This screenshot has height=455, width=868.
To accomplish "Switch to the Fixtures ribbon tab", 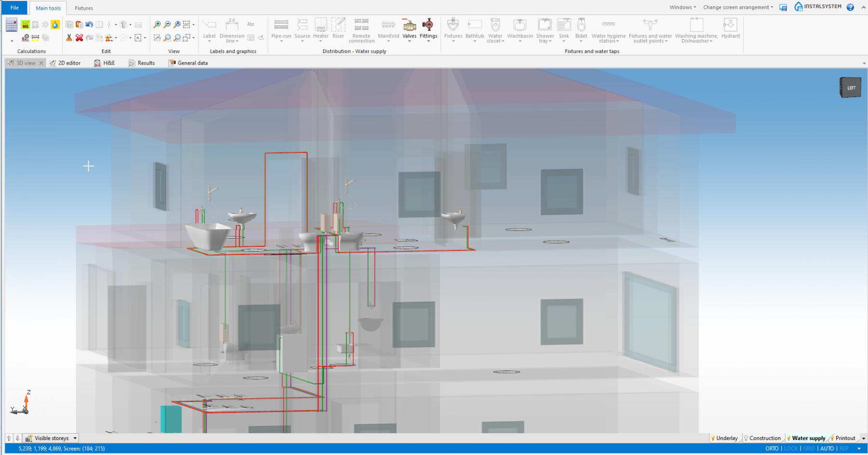I will (x=83, y=8).
